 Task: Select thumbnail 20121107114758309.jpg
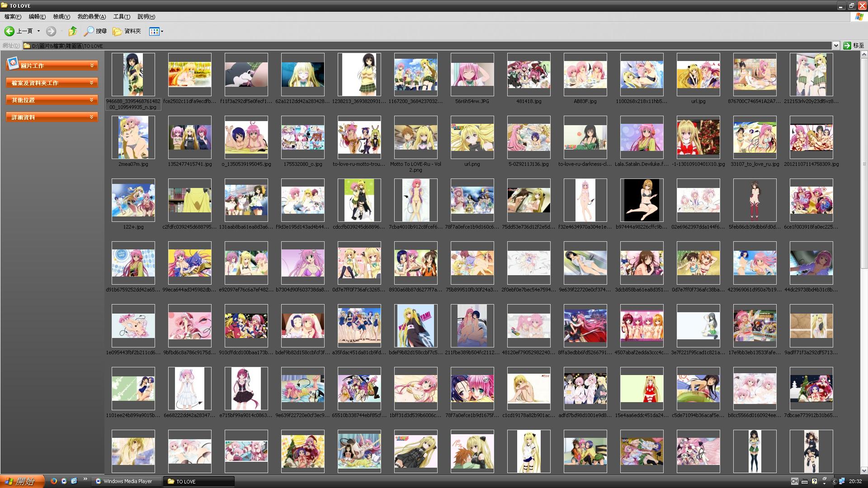(811, 137)
